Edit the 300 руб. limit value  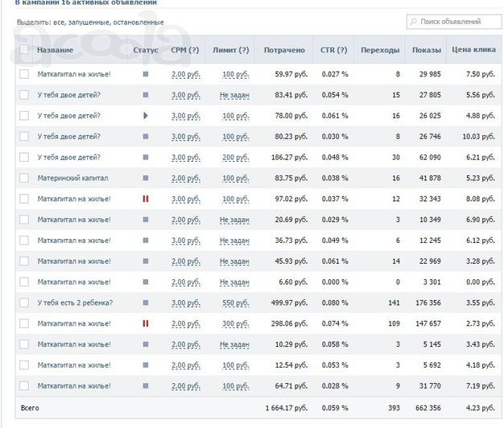236,323
